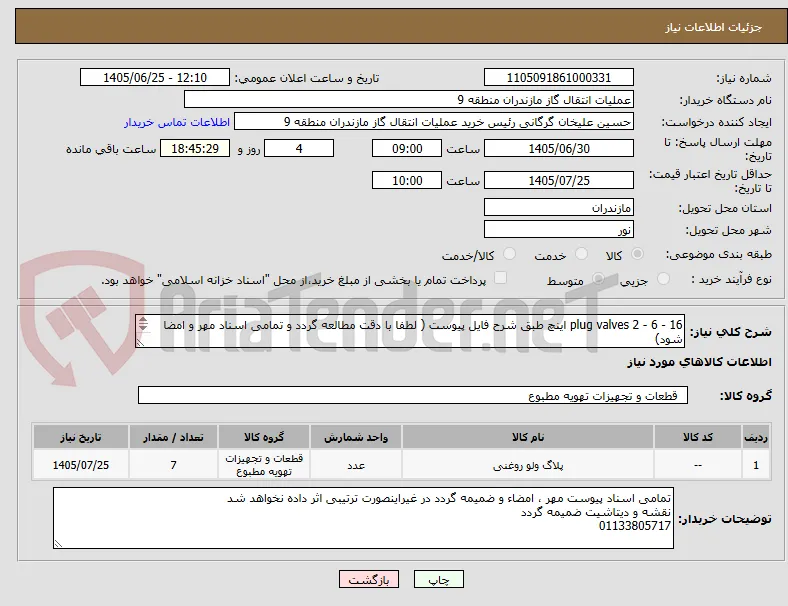Image resolution: width=788 pixels, height=606 pixels.
Task: Click the عدد unit cell
Action: click(356, 465)
